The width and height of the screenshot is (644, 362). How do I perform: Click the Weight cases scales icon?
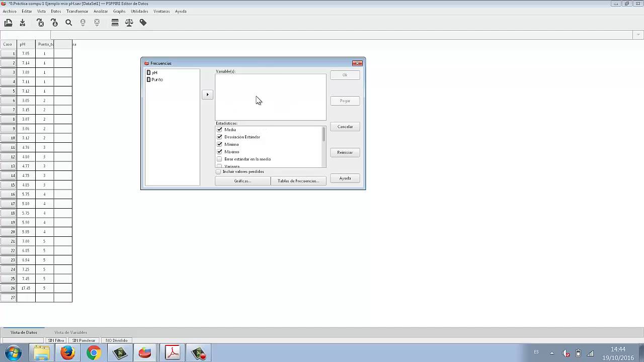click(x=129, y=23)
